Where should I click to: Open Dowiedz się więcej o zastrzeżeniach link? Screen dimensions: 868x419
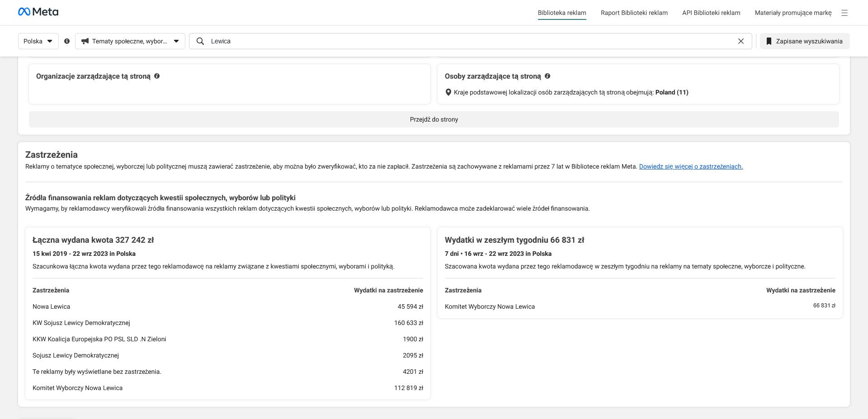[691, 166]
